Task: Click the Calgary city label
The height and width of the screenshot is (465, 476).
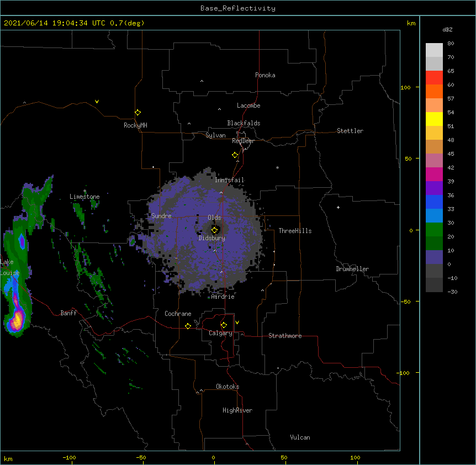Action: pos(220,333)
